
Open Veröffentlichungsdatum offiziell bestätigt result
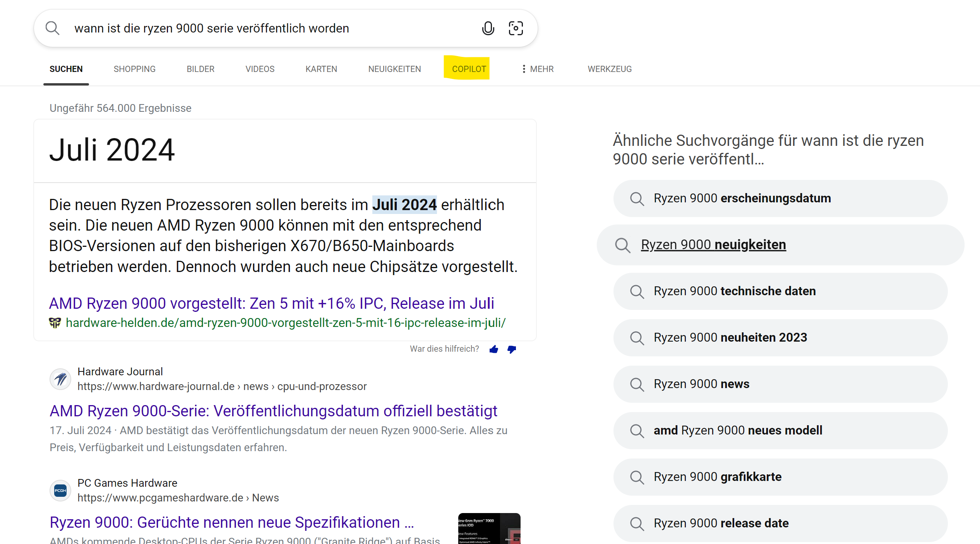coord(273,411)
